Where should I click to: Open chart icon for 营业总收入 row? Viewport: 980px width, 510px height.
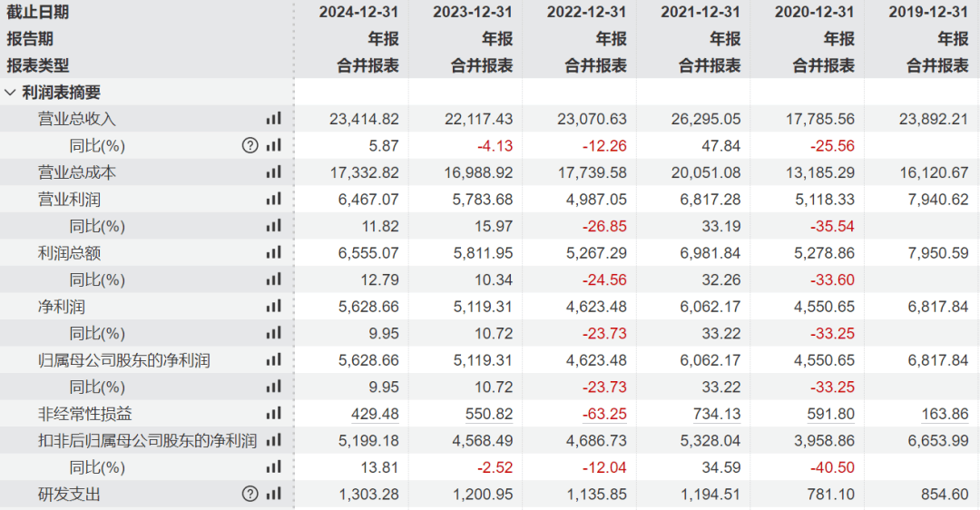(x=273, y=119)
